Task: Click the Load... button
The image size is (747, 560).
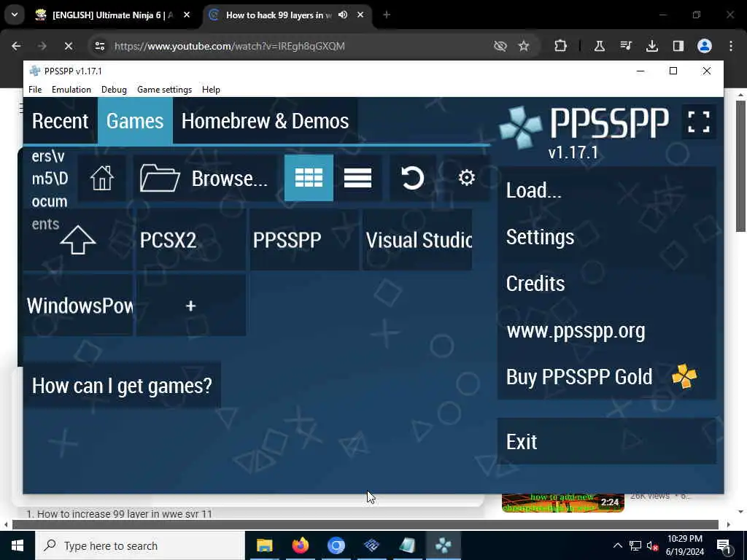Action: coord(606,190)
